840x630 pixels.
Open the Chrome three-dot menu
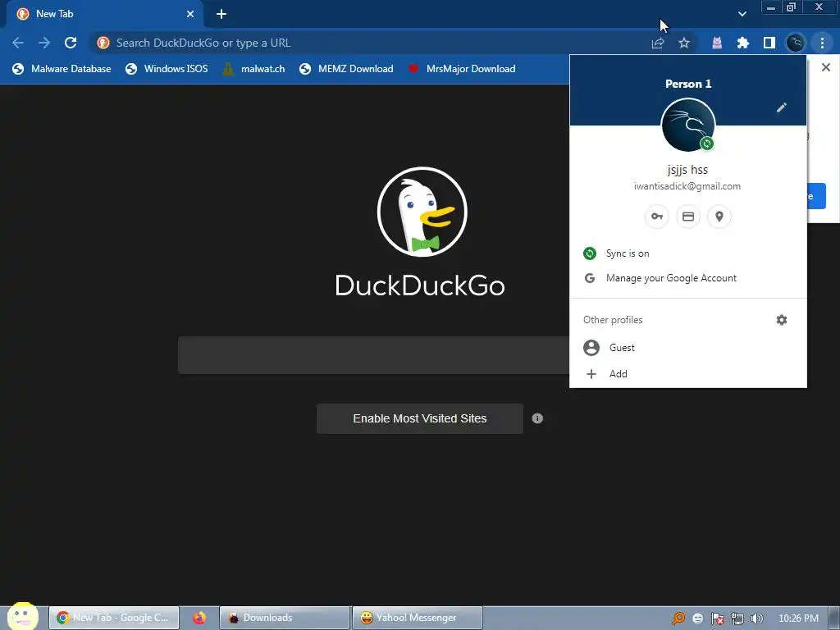click(x=822, y=43)
